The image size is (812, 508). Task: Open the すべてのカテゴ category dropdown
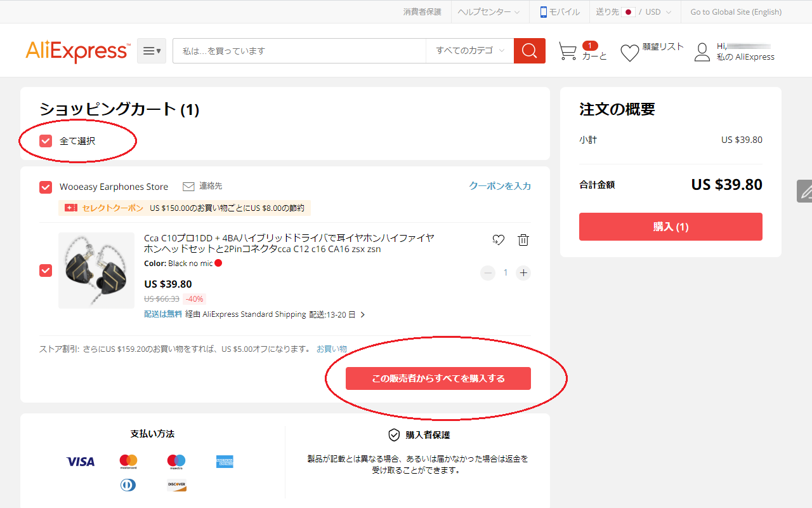(470, 51)
